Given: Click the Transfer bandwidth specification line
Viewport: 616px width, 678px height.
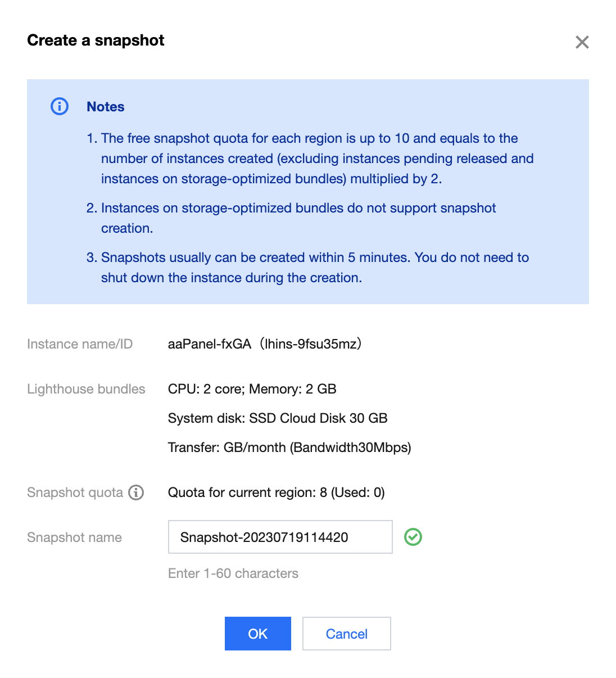Looking at the screenshot, I should coord(289,448).
